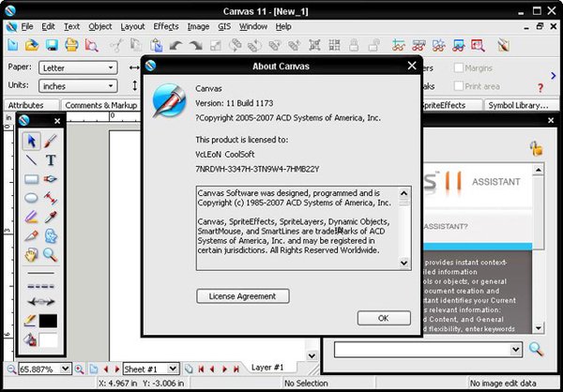Switch to the Comments & Markup tab

[x=99, y=106]
